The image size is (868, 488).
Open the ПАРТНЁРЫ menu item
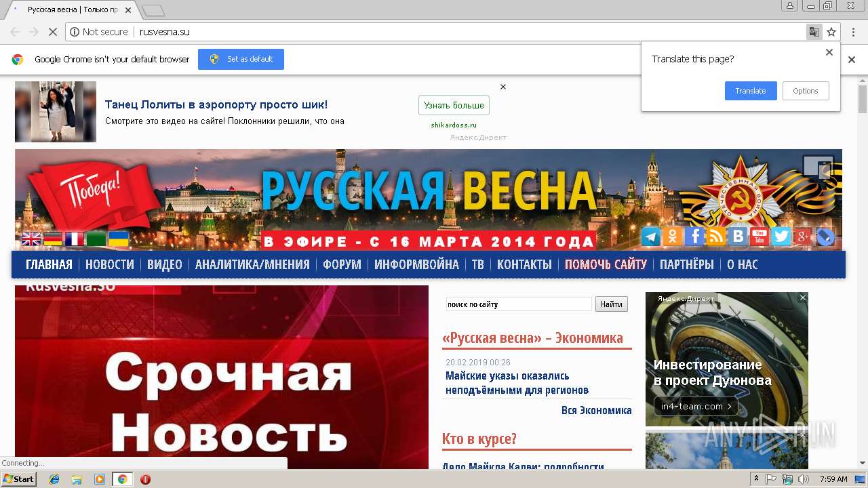pyautogui.click(x=687, y=264)
